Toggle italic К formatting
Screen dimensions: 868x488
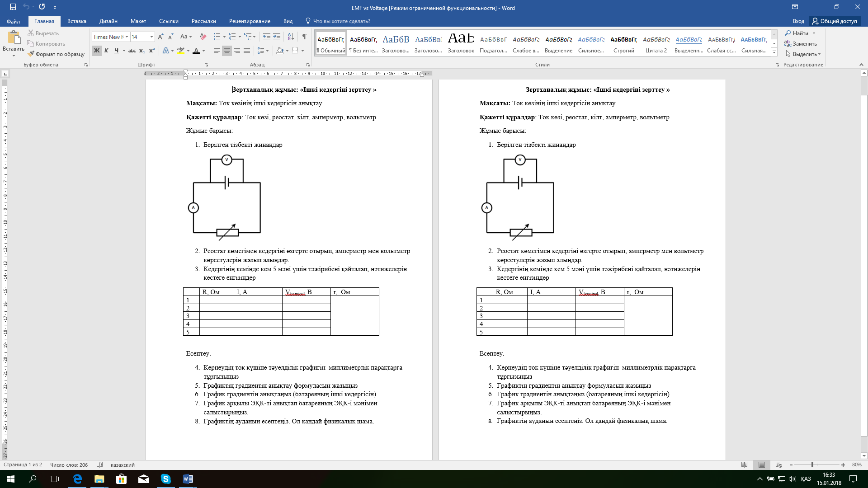coord(106,51)
